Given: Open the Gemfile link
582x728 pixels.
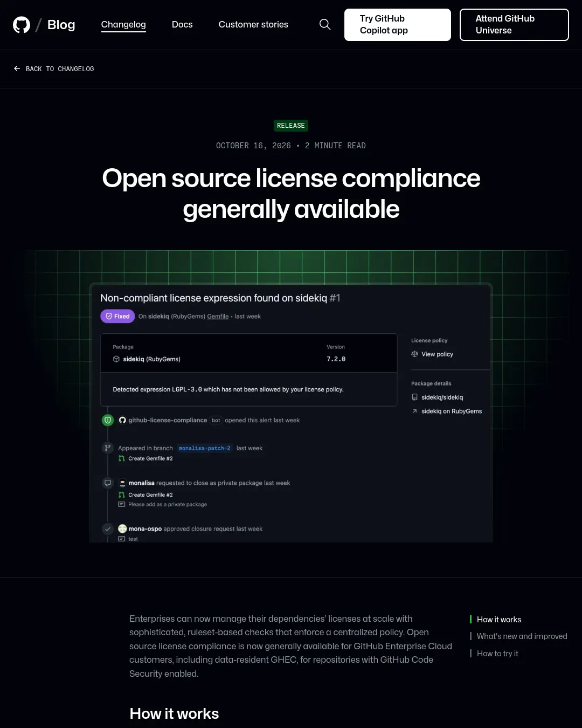Looking at the screenshot, I should pyautogui.click(x=218, y=317).
